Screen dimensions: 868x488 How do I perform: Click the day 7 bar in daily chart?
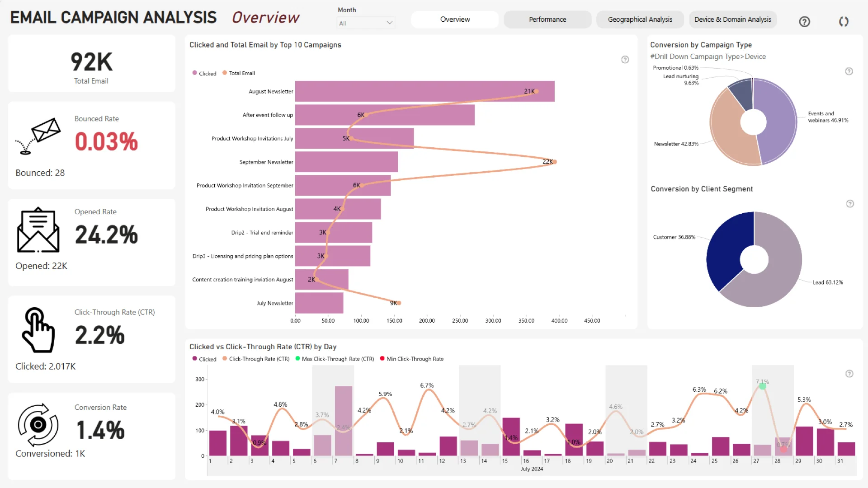coord(344,421)
